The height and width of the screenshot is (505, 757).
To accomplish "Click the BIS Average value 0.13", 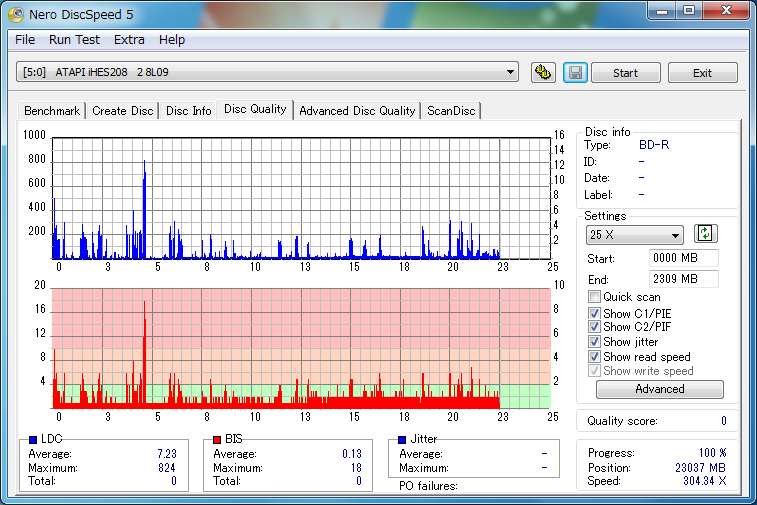I will (352, 454).
